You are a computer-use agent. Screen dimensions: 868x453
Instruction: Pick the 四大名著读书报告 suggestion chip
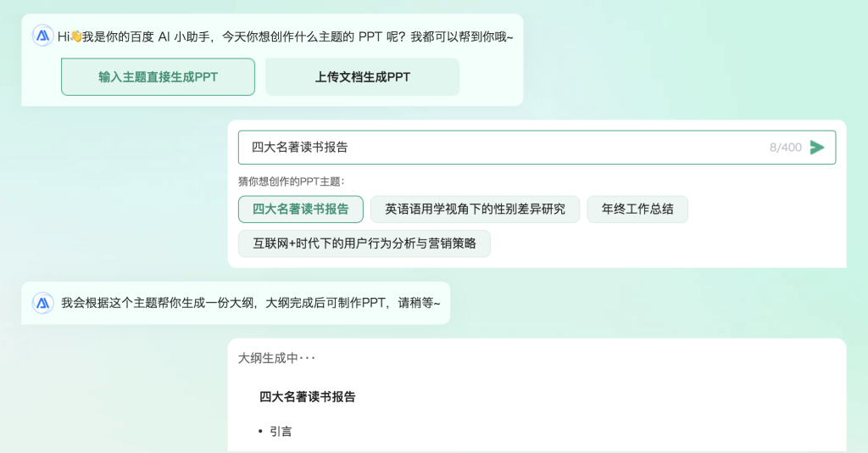301,210
